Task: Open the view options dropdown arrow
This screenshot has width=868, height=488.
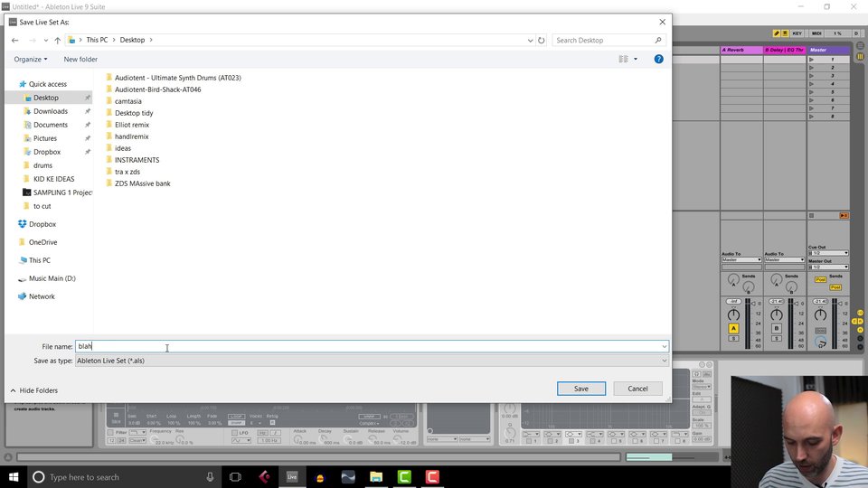Action: [x=636, y=60]
